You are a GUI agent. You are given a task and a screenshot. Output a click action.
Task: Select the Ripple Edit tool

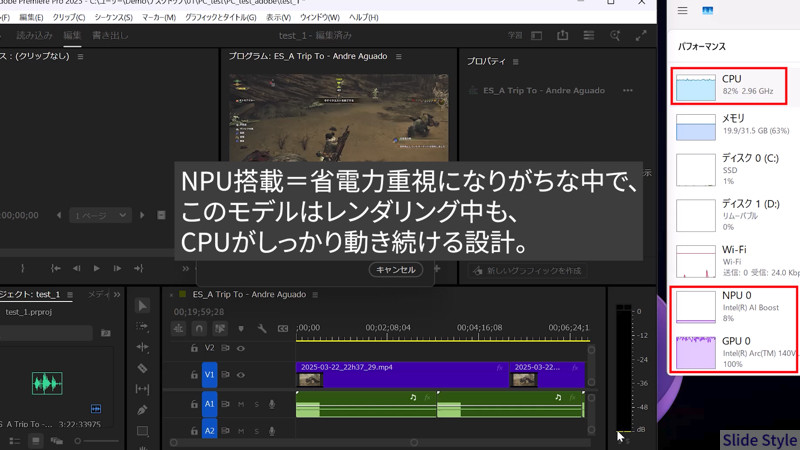(x=142, y=347)
